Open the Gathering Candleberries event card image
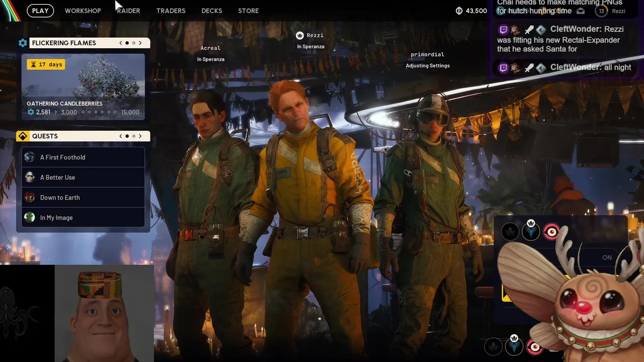This screenshot has width=644, height=362. click(83, 87)
